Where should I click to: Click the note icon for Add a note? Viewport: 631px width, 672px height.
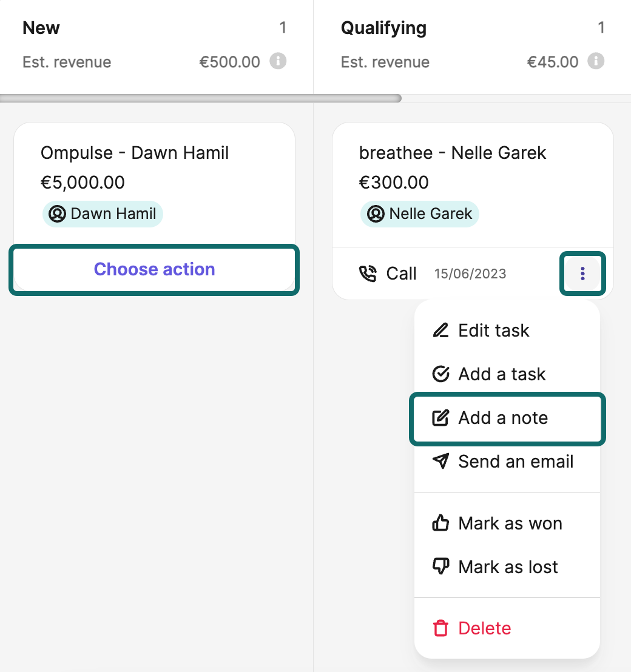click(x=440, y=418)
